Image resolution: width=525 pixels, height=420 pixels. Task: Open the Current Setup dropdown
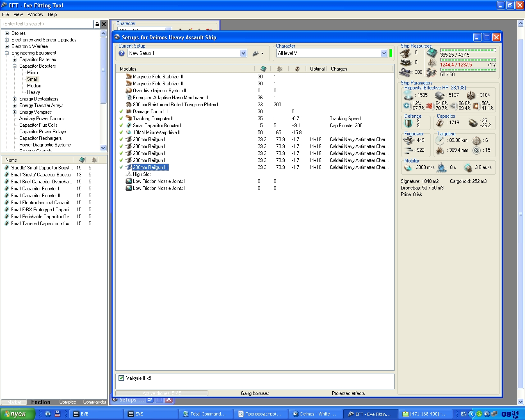243,53
